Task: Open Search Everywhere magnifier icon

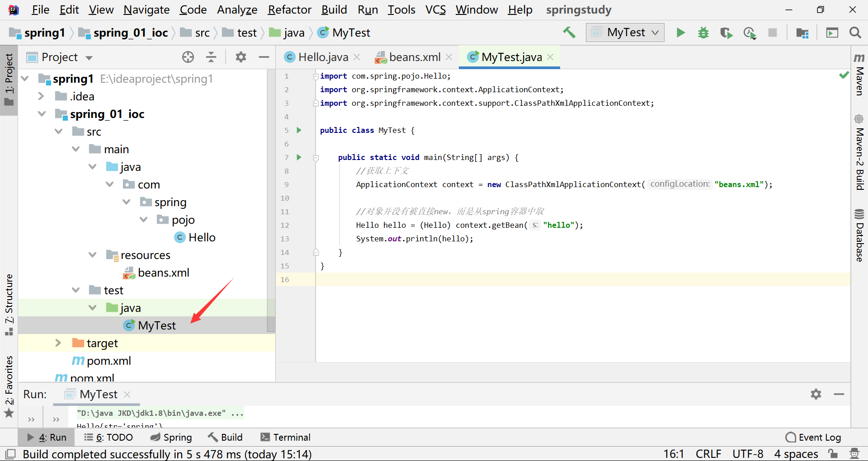Action: tap(855, 33)
